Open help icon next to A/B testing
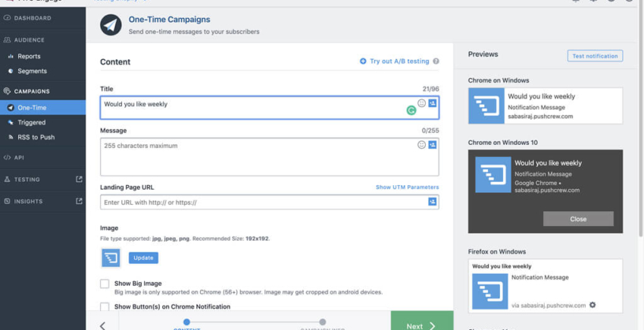Viewport: 644px width, 330px height. (436, 61)
